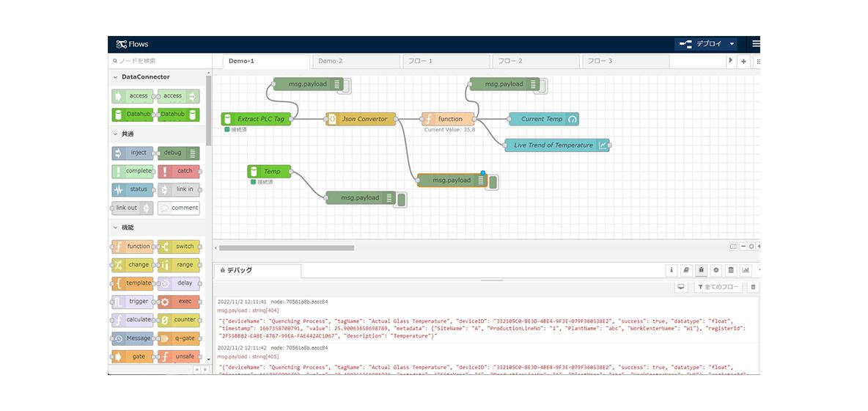The height and width of the screenshot is (411, 868).
Task: Open debug output in new window
Action: [x=680, y=287]
